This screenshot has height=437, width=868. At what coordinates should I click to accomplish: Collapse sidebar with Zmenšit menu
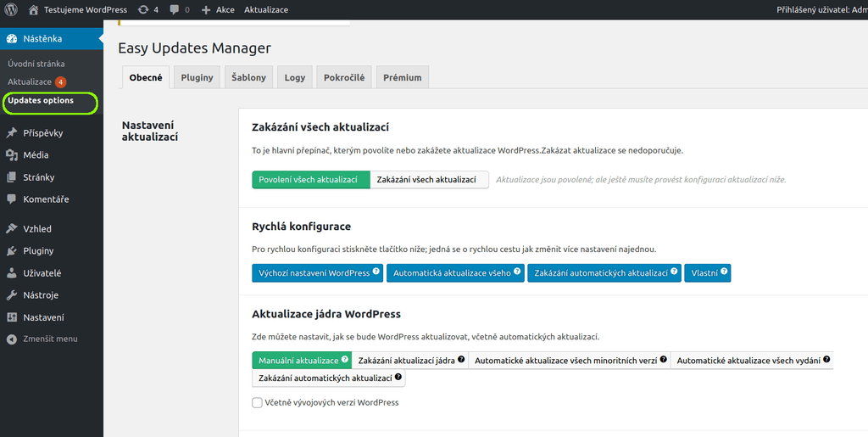[x=52, y=339]
